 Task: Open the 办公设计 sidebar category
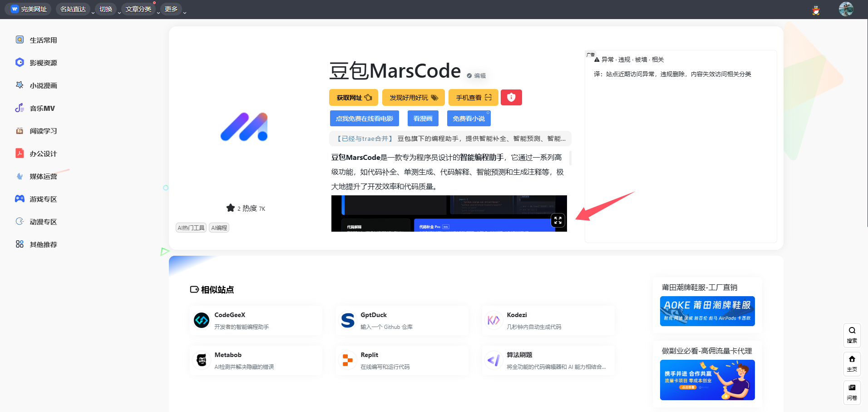point(36,154)
